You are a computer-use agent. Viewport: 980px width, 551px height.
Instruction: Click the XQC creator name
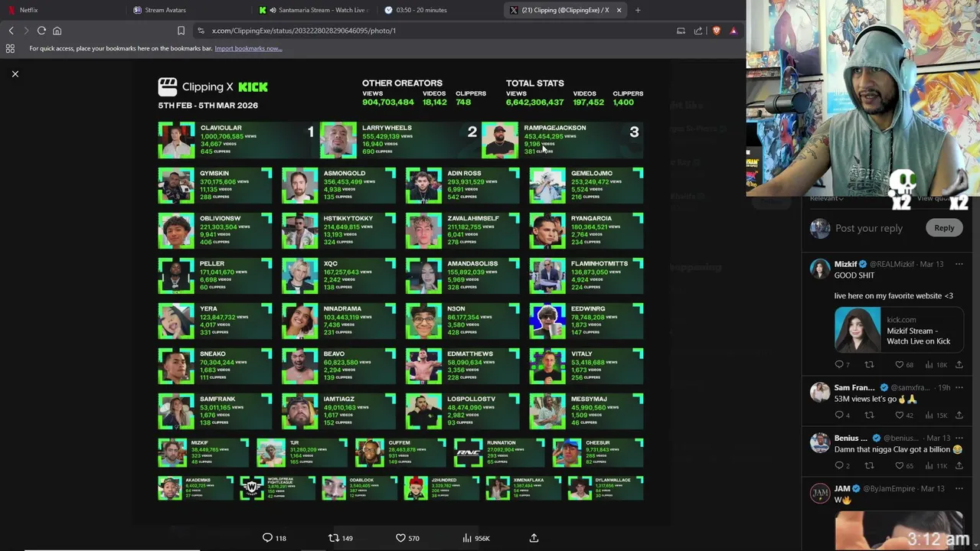click(331, 264)
